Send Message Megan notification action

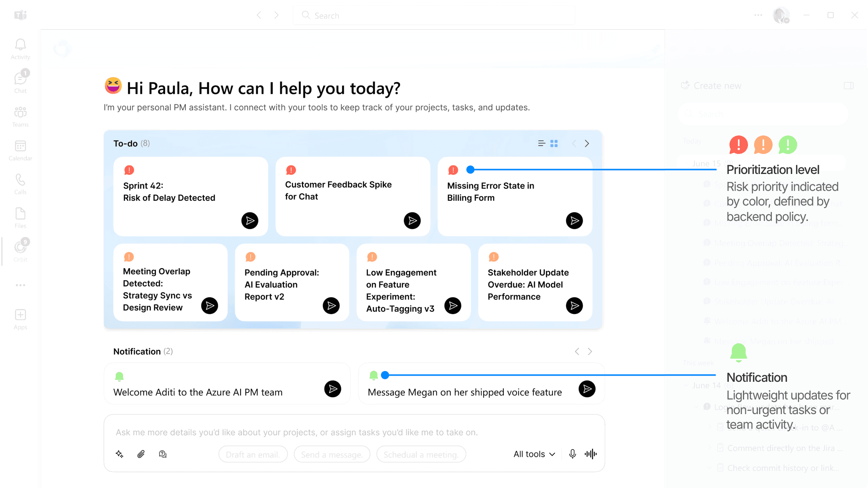(x=587, y=389)
